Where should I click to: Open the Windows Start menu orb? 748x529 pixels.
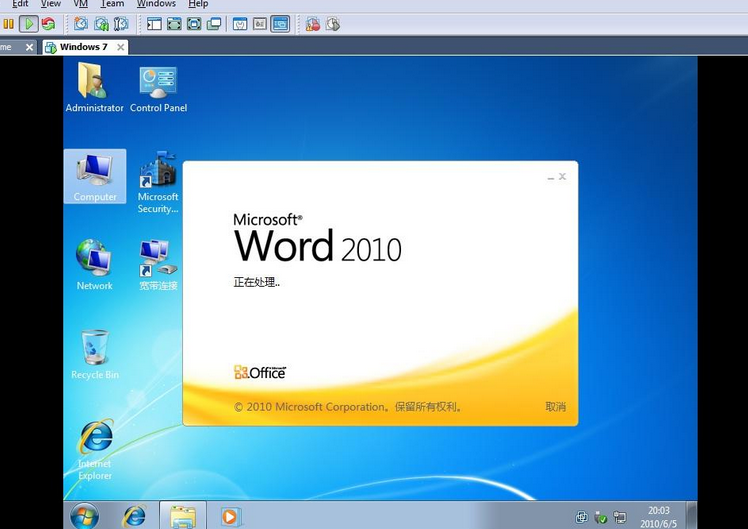pyautogui.click(x=84, y=516)
